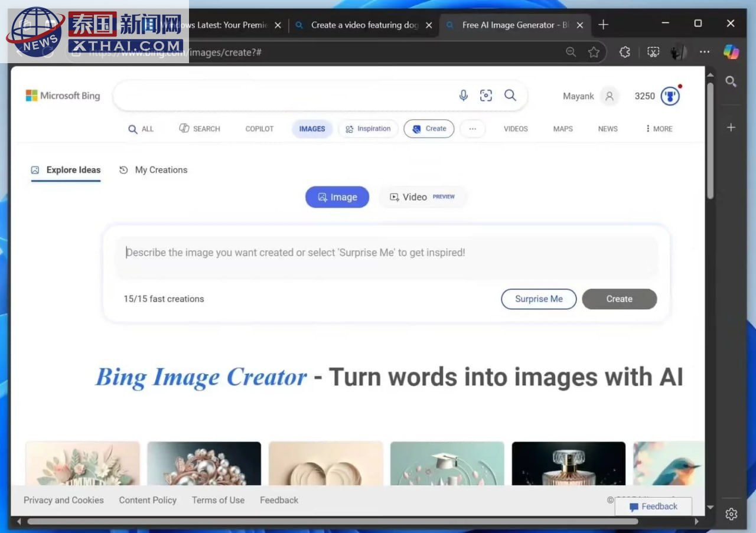The height and width of the screenshot is (533, 756).
Task: Click the Create pill in navigation
Action: 429,129
